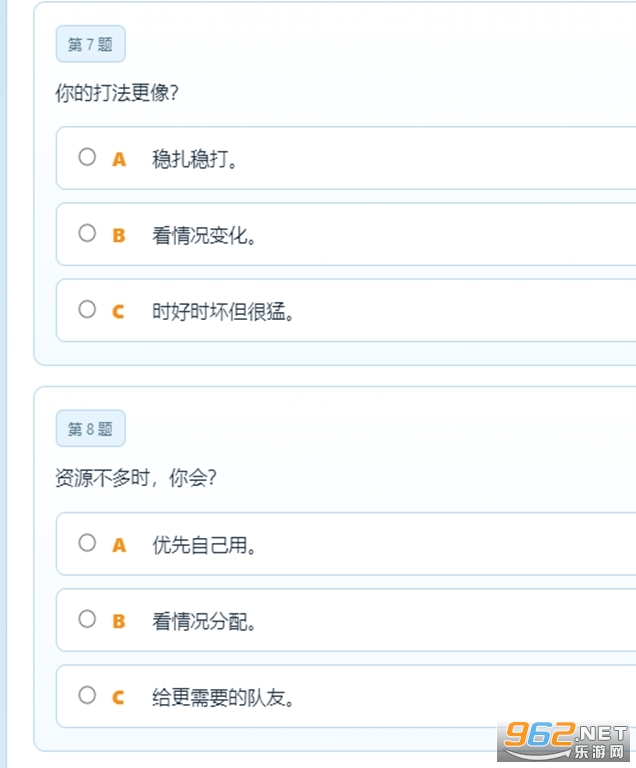Click the 第 7 题 question badge
The height and width of the screenshot is (768, 636).
coord(90,44)
